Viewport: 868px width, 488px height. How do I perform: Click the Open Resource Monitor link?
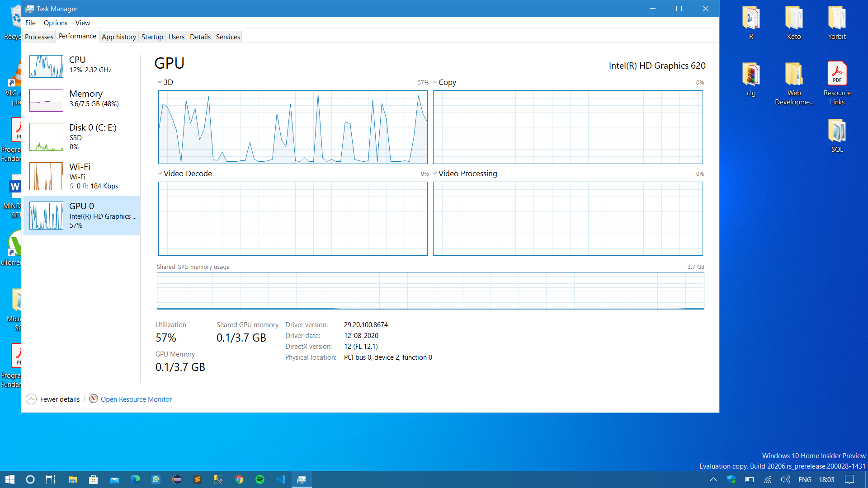[136, 399]
